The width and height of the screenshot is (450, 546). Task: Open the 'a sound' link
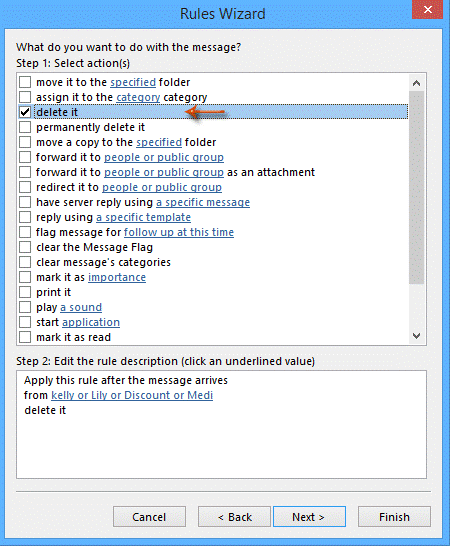[81, 307]
